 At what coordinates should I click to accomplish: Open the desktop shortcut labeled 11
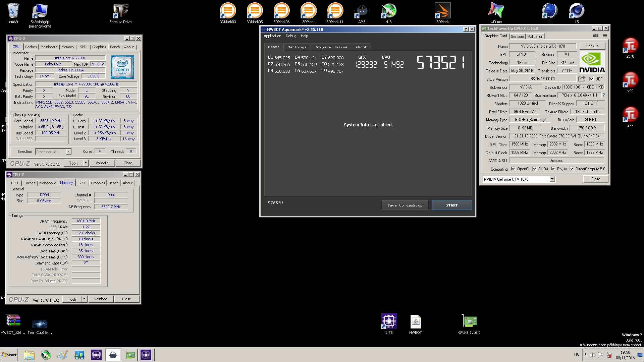(x=550, y=13)
